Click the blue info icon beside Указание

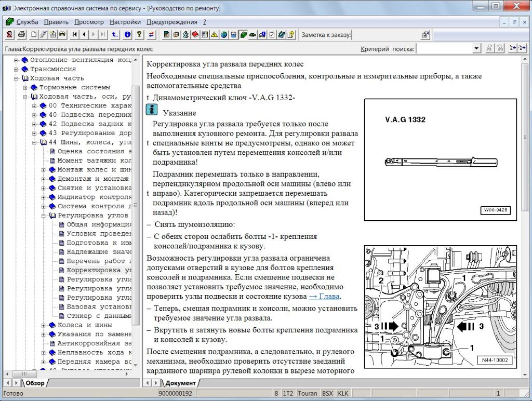click(152, 110)
